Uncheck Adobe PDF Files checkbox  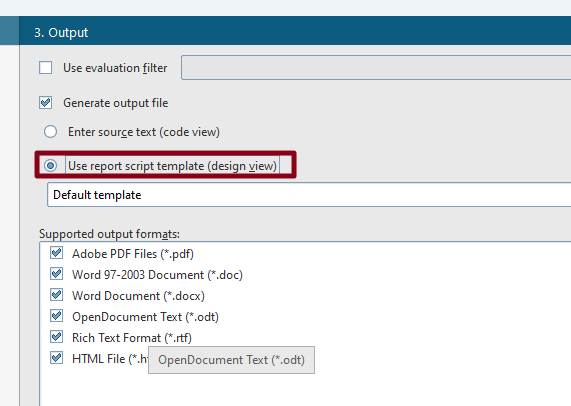56,253
